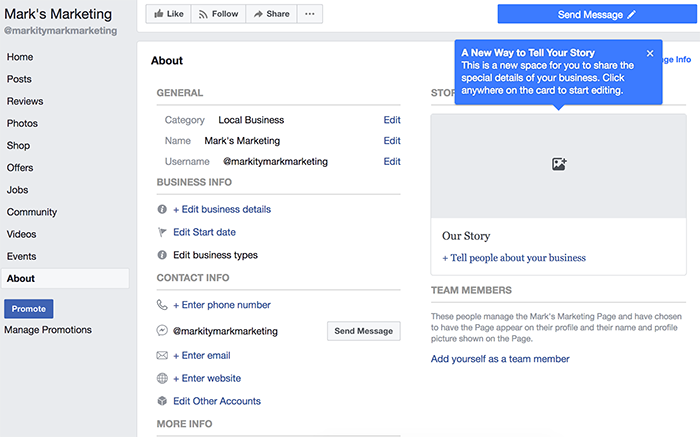700x437 pixels.
Task: Click Edit Other Accounts link
Action: point(217,401)
